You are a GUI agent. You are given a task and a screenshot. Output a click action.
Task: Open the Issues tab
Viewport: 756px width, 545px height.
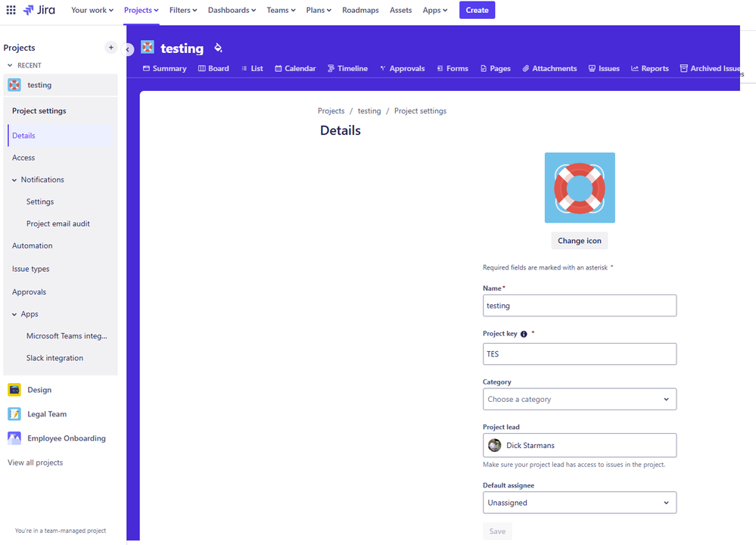coord(604,68)
